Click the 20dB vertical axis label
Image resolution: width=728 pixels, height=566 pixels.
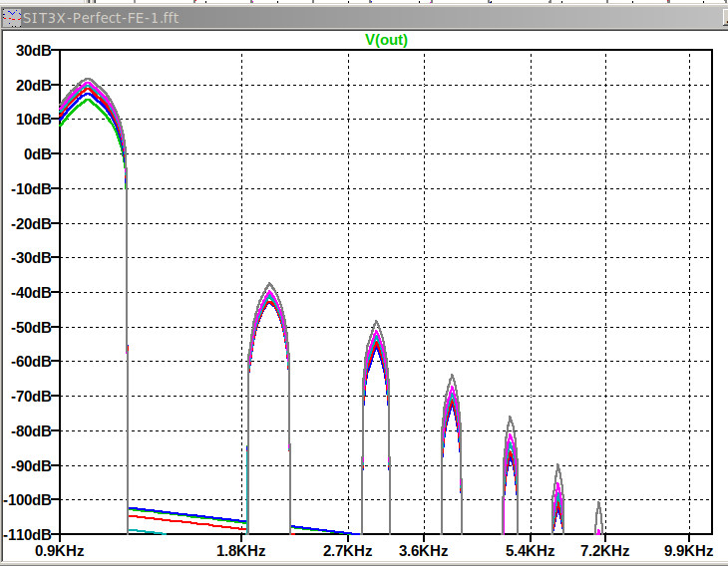pyautogui.click(x=34, y=86)
